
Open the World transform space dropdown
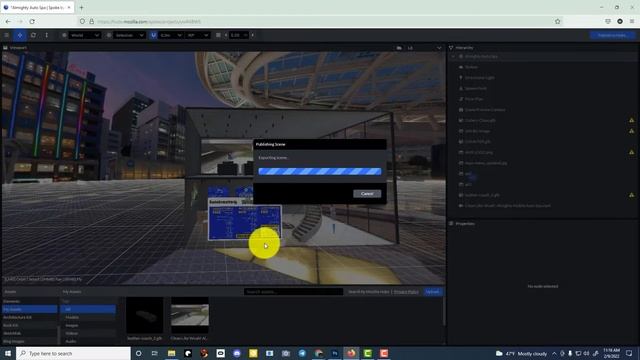tap(84, 35)
